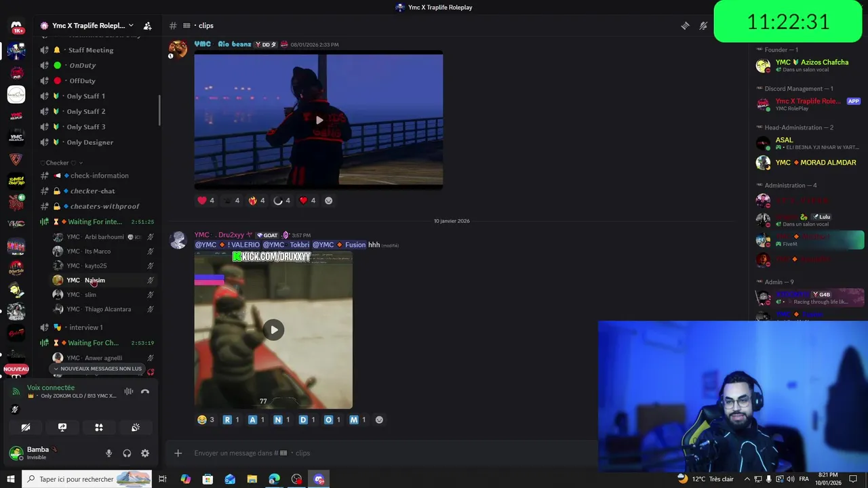
Task: Collapse the Checker category
Action: (x=61, y=163)
